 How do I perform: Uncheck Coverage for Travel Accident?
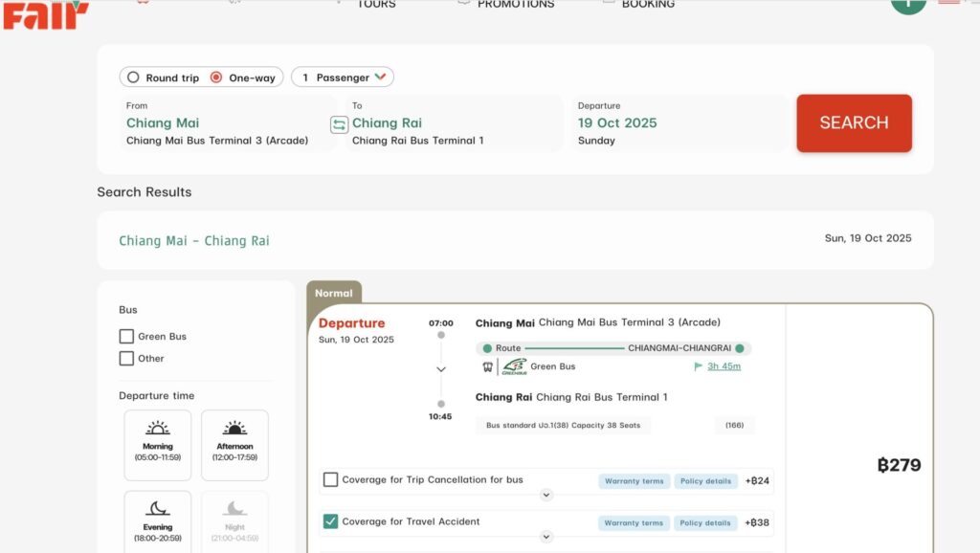[331, 521]
